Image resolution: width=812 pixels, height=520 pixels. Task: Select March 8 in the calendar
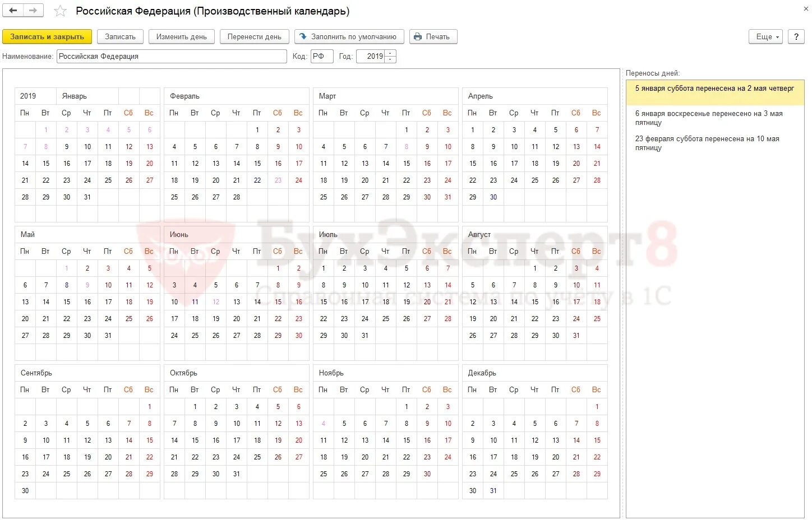click(407, 147)
